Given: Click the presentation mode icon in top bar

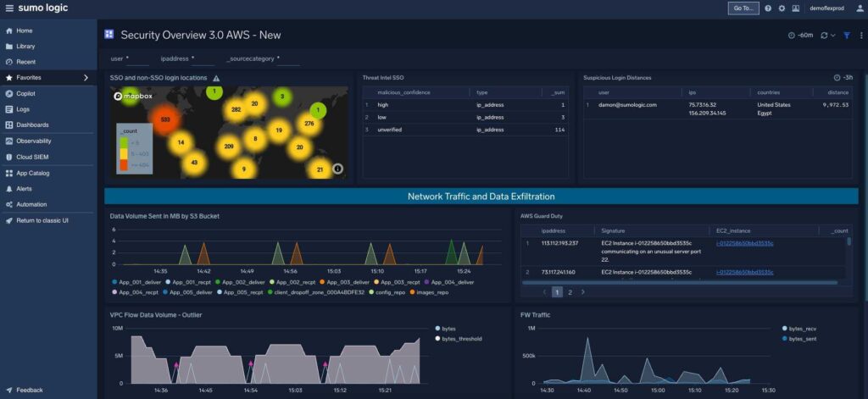Looking at the screenshot, I should [795, 8].
